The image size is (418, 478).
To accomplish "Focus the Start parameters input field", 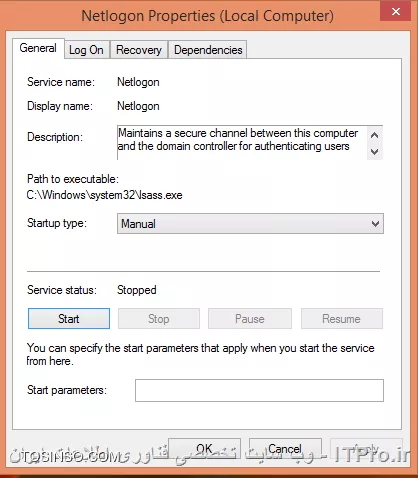I will (x=259, y=390).
